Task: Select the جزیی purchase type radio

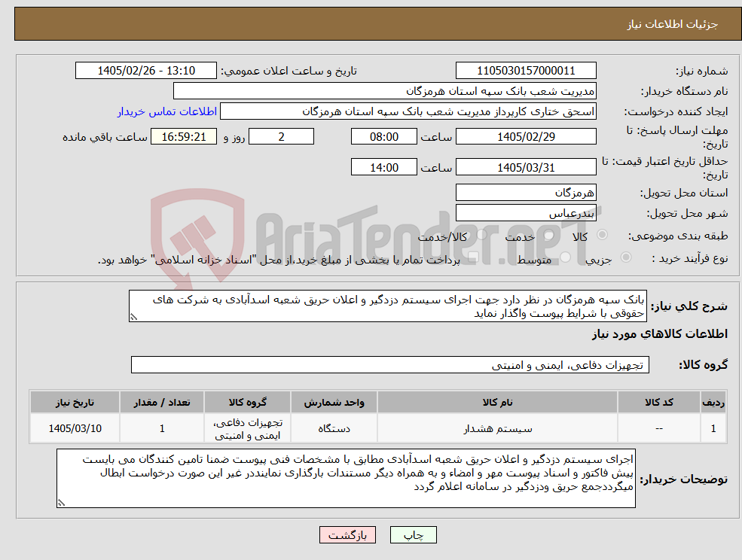Action: (625, 257)
